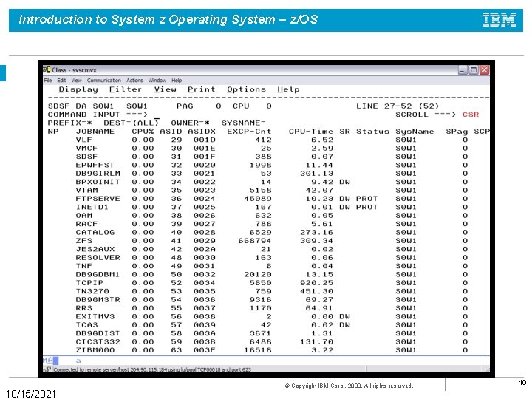Click the connected to remote server status text
Screen dimensions: 532x399
152,369
